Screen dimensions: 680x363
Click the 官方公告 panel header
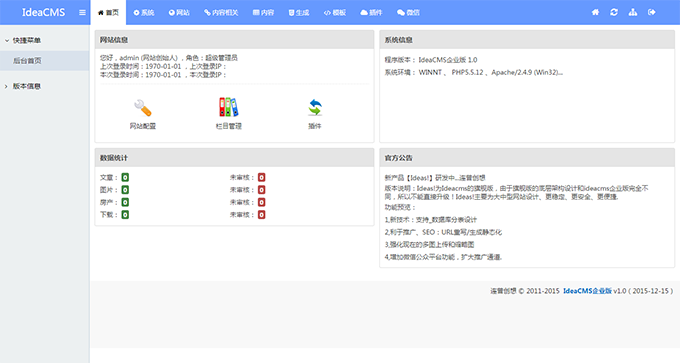point(527,158)
